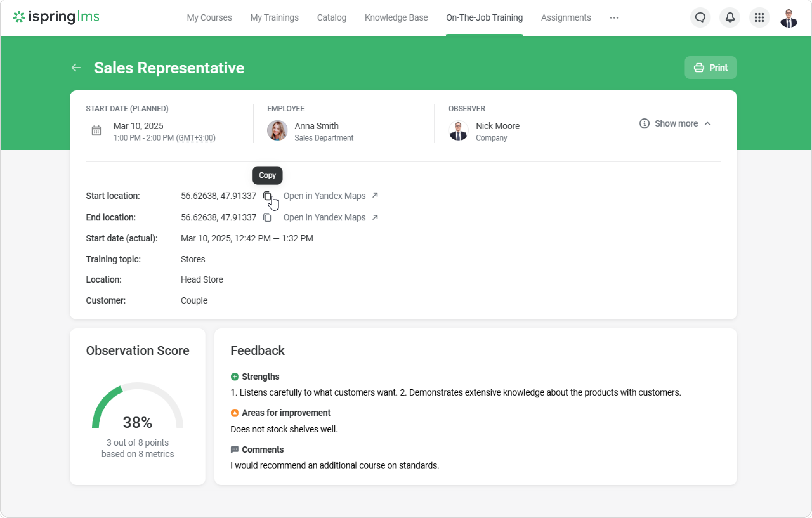The width and height of the screenshot is (812, 518).
Task: Go to My Courses tab
Action: click(x=209, y=18)
